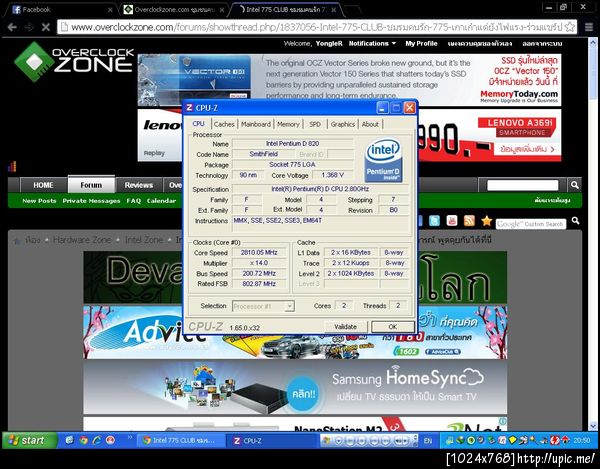
Task: Click HOME in site navigation
Action: (43, 185)
